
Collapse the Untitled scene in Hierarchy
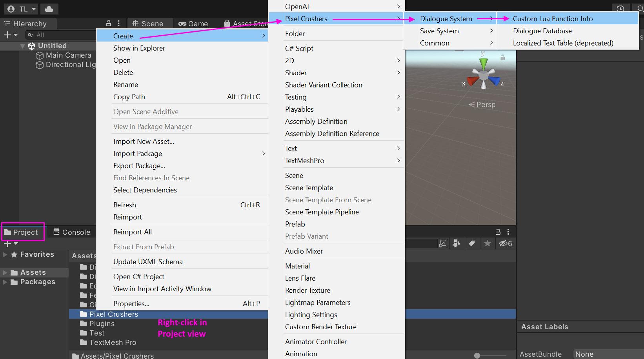22,46
